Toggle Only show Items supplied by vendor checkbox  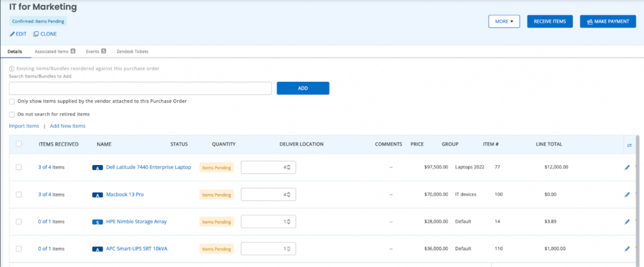[12, 101]
